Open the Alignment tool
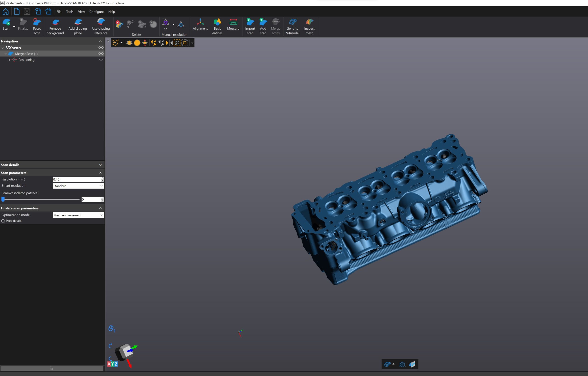Viewport: 588px width, 376px height. click(200, 26)
